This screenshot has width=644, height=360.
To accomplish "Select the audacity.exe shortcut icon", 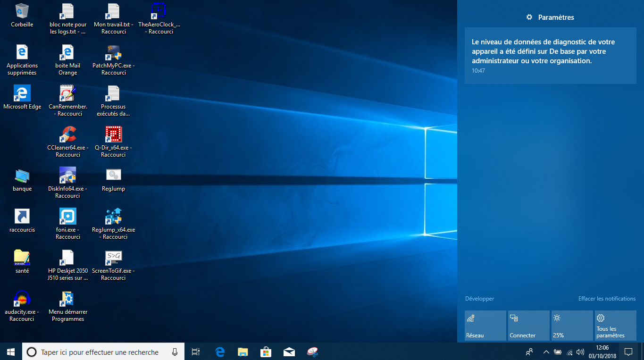I will [x=22, y=299].
